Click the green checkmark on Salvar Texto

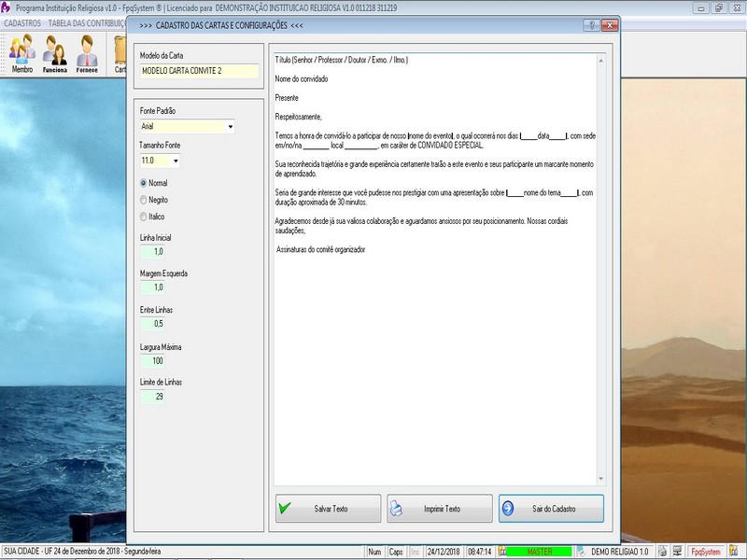(x=285, y=508)
